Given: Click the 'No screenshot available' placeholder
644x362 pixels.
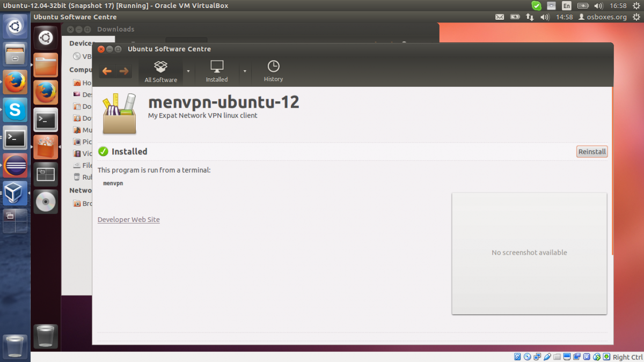Looking at the screenshot, I should (x=529, y=253).
